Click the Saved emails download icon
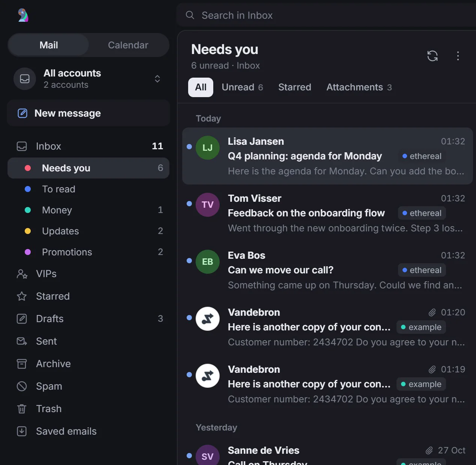The height and width of the screenshot is (465, 476). point(22,431)
